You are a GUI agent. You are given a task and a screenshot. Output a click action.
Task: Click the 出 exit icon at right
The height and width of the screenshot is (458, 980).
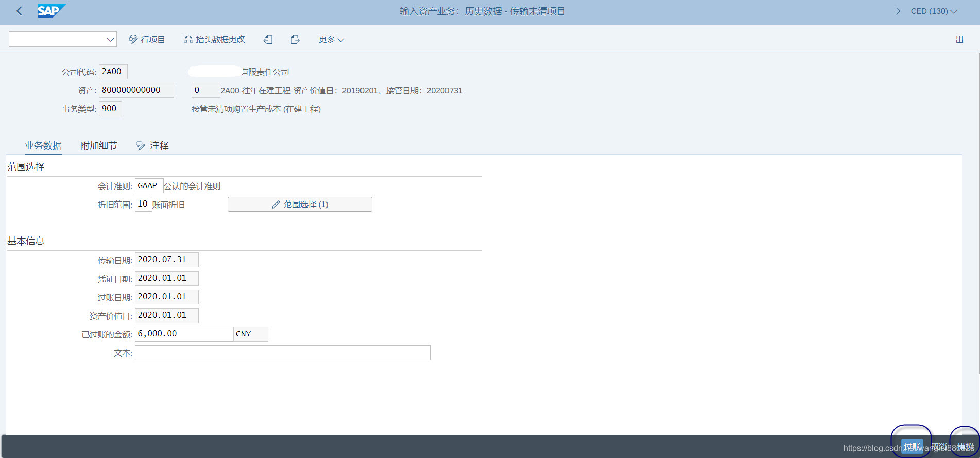pyautogui.click(x=959, y=39)
